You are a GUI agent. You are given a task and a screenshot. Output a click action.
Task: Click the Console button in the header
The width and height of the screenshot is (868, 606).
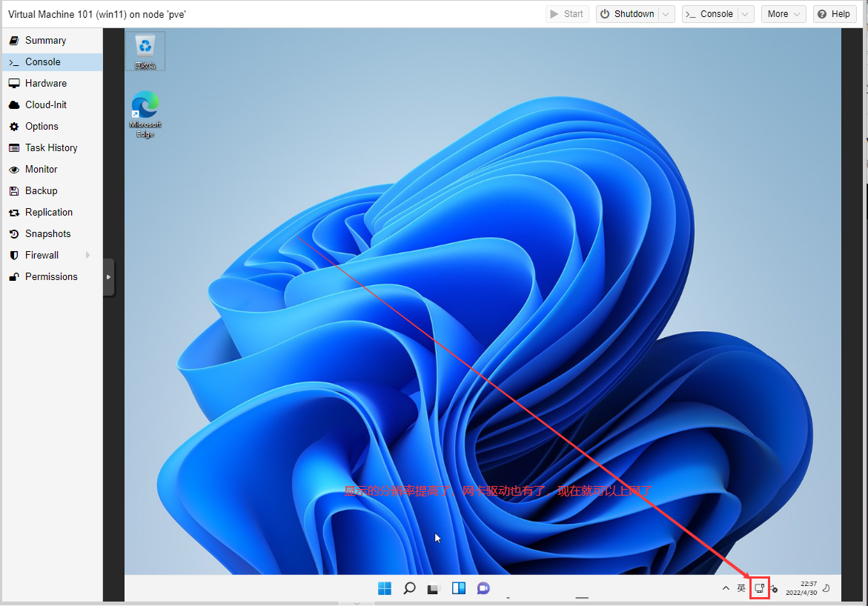click(709, 14)
